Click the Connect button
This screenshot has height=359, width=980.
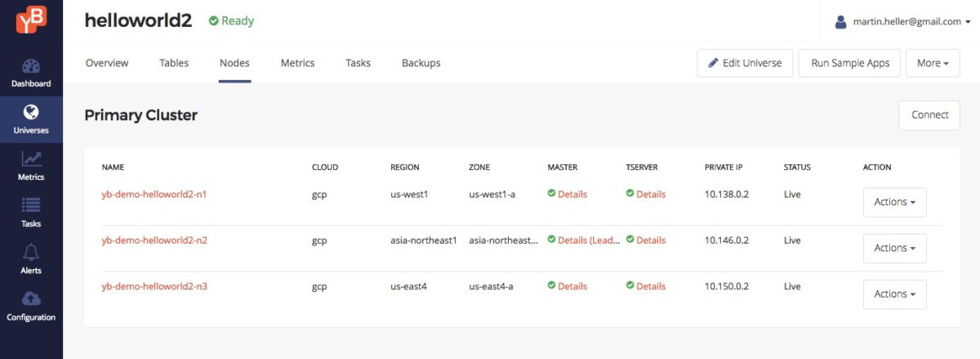tap(929, 115)
